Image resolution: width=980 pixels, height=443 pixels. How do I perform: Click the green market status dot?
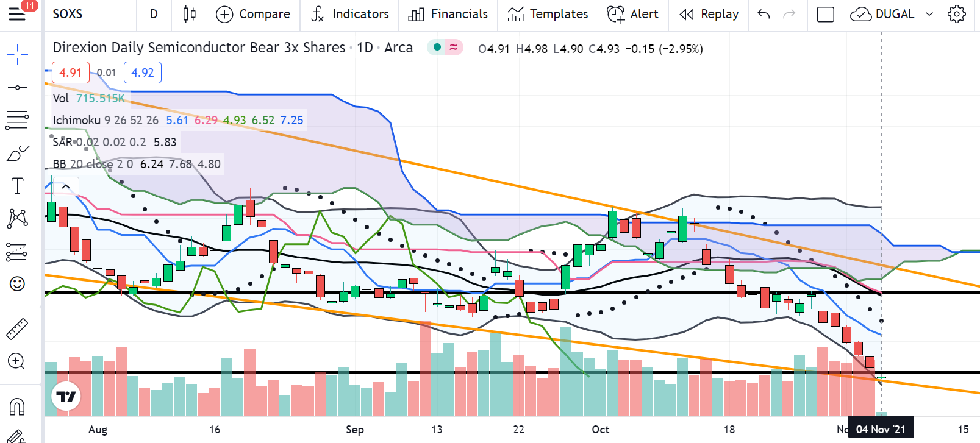[x=437, y=47]
